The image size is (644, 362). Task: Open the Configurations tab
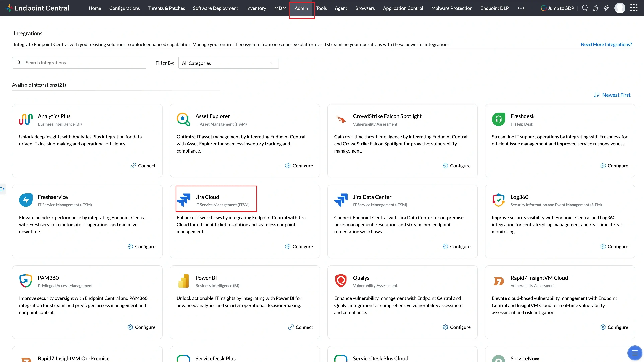[124, 8]
